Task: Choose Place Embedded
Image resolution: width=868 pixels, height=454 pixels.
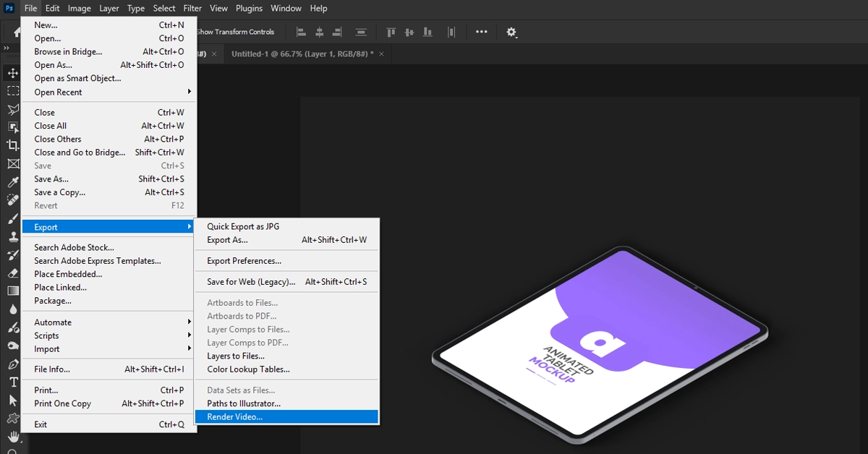Action: (109, 274)
